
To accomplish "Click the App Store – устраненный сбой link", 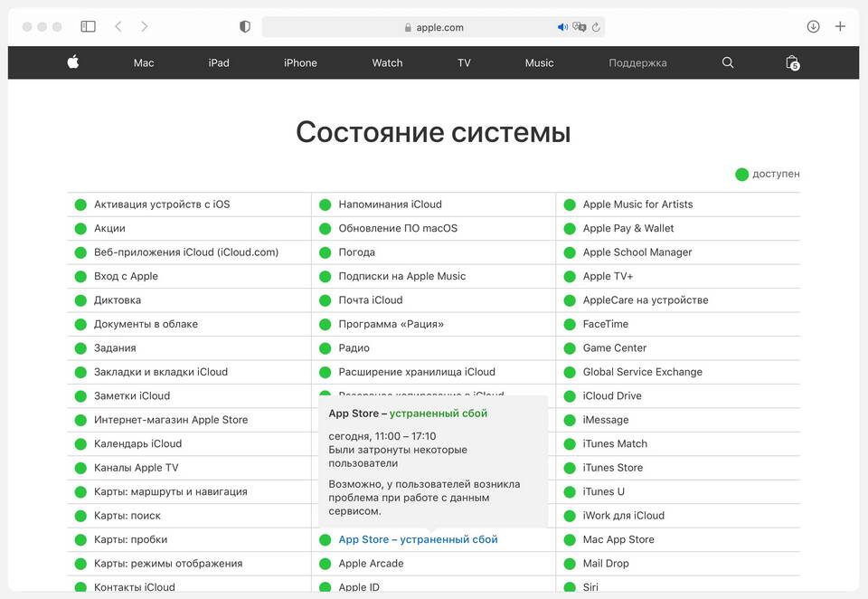I will tap(418, 539).
